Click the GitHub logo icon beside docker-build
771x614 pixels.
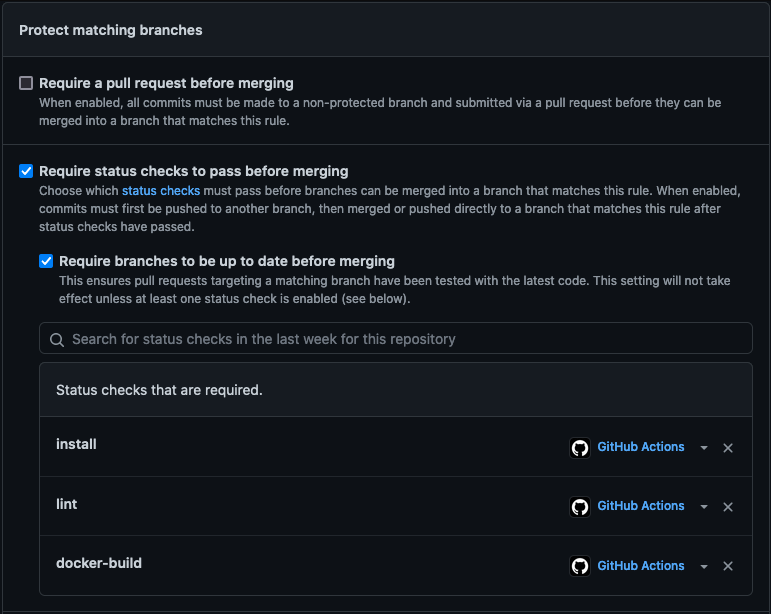click(580, 566)
